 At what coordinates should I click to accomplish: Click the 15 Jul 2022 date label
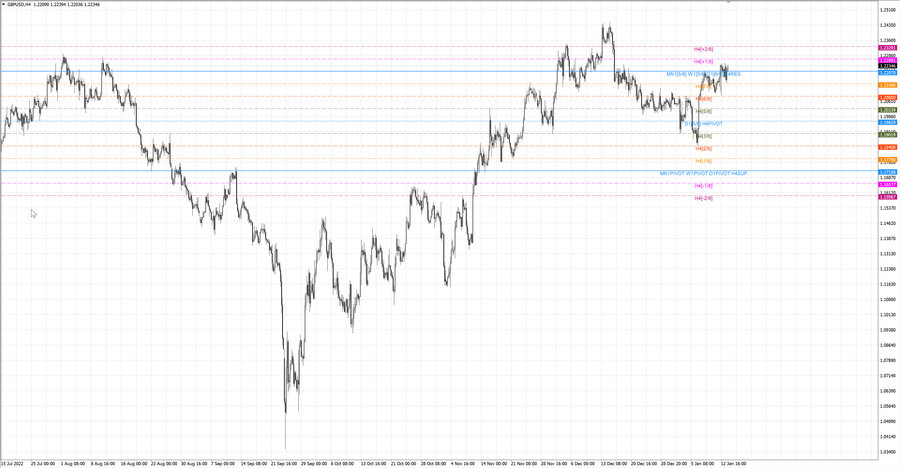[12, 463]
